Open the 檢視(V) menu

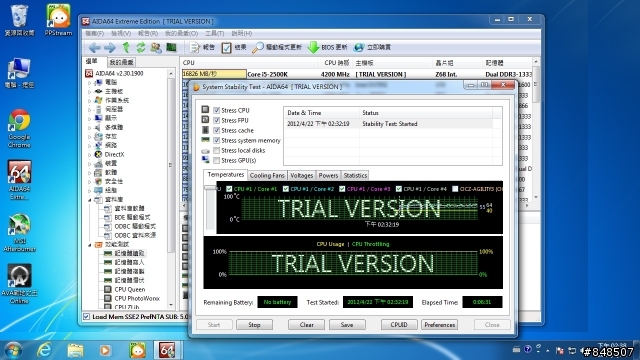tap(121, 33)
